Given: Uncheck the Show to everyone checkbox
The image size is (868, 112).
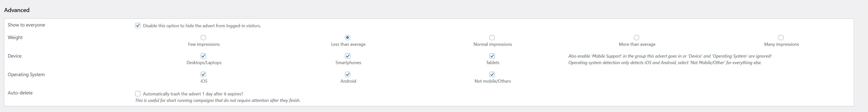Looking at the screenshot, I should (138, 26).
